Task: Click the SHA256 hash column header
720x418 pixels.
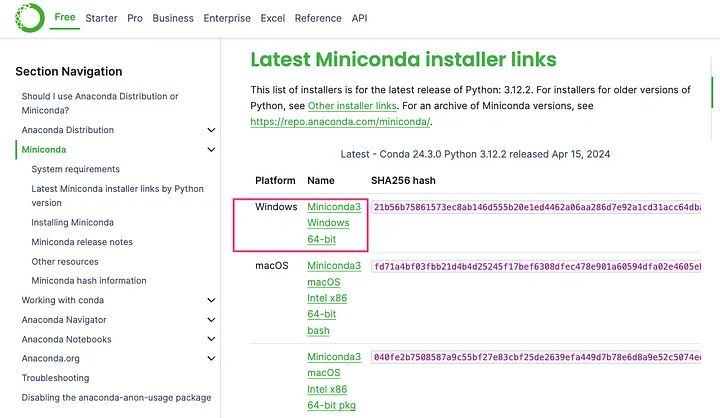Action: coord(403,181)
